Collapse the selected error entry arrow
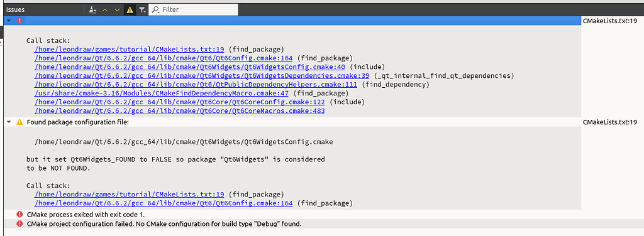Image resolution: width=644 pixels, height=236 pixels. 9,21
